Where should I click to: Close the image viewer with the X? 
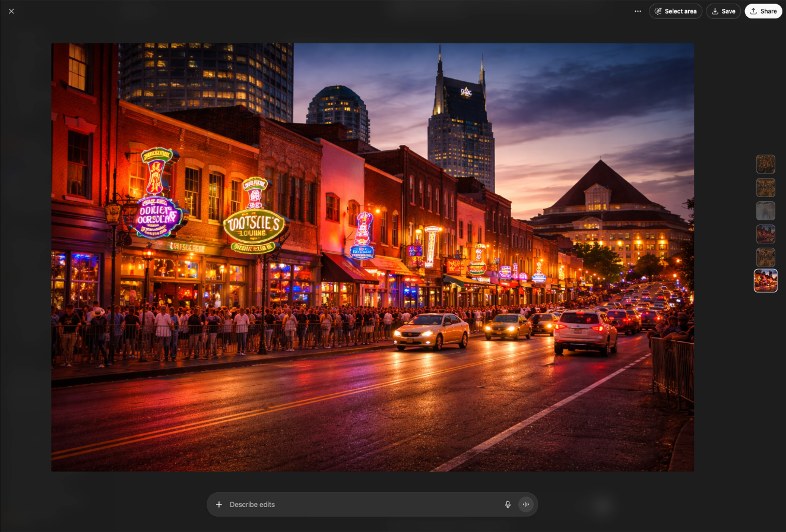click(x=11, y=11)
